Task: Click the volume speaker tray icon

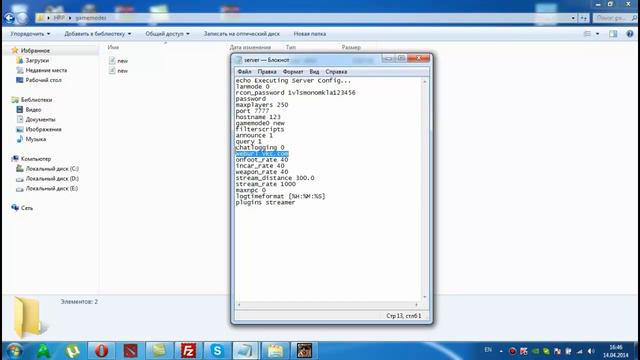Action: pyautogui.click(x=591, y=351)
